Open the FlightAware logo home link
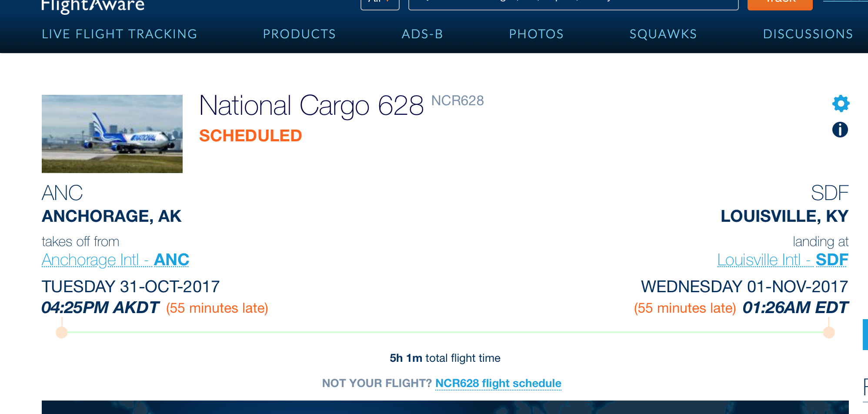The image size is (868, 414). click(x=93, y=6)
